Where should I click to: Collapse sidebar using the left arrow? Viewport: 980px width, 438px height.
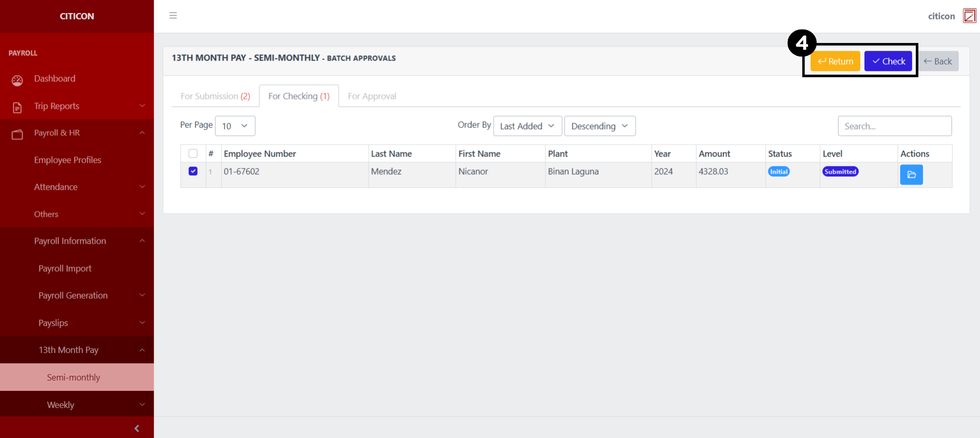(x=137, y=428)
